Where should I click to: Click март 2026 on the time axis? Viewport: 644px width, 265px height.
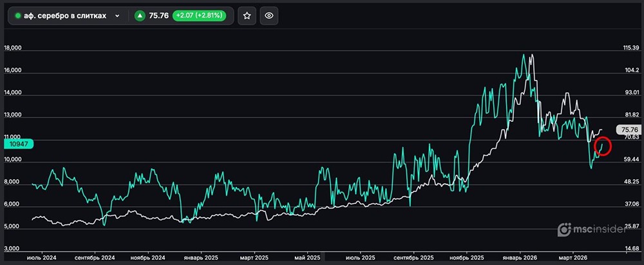[x=572, y=257]
